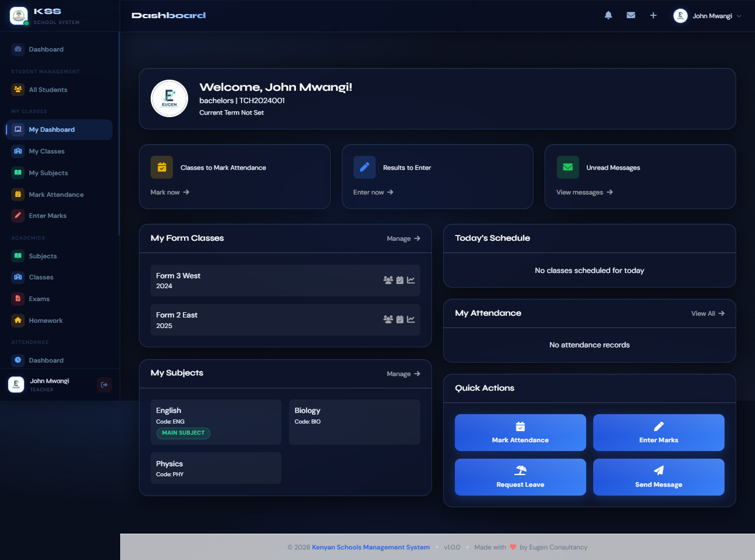Click the Request Leave button

coord(521,477)
